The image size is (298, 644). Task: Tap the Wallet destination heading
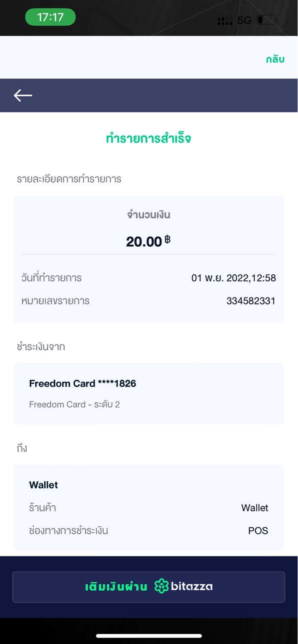pyautogui.click(x=43, y=485)
